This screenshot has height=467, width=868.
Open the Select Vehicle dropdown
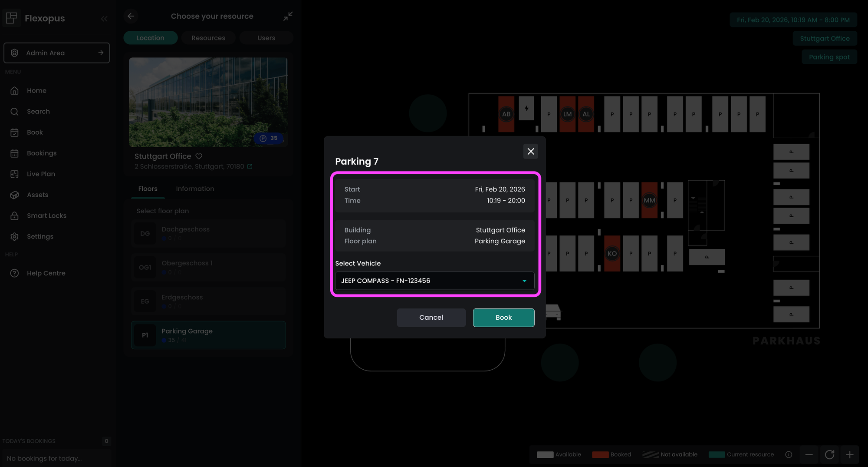[434, 281]
